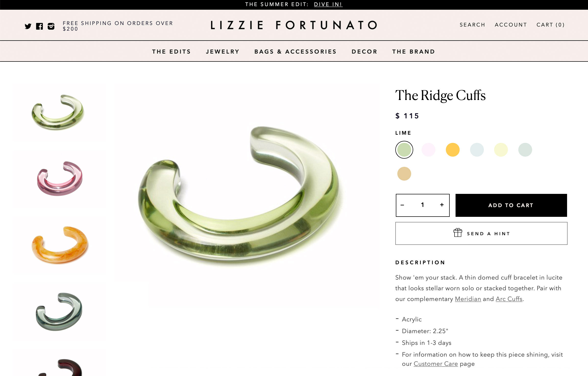Open the Instagram social link icon
Screen dimensions: 588x376
51,26
